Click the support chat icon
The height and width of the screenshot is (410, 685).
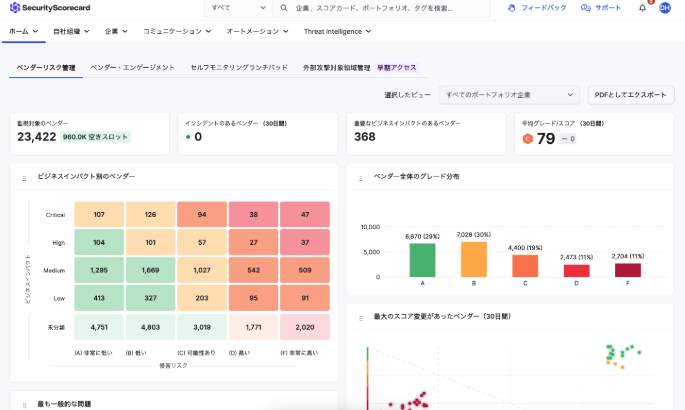point(586,8)
